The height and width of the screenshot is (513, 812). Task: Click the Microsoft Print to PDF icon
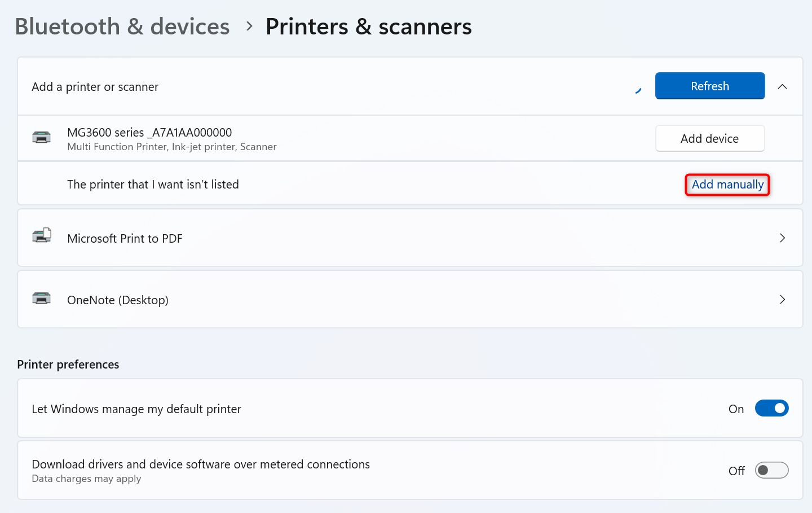pyautogui.click(x=42, y=236)
